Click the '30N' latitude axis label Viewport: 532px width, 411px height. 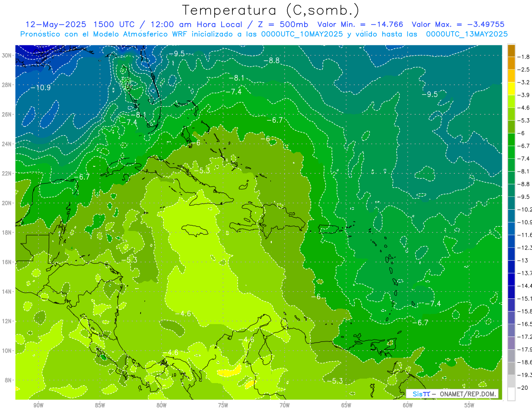(x=7, y=55)
